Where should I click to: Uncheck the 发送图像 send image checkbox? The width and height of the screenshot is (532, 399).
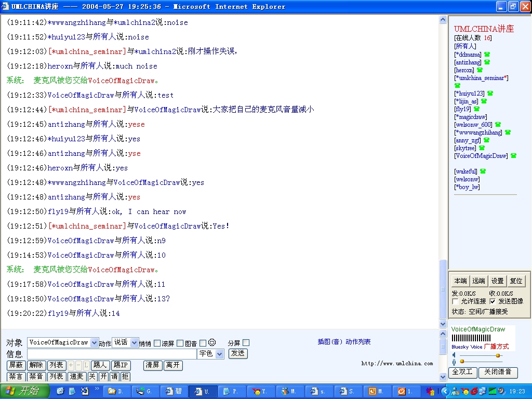pos(493,301)
